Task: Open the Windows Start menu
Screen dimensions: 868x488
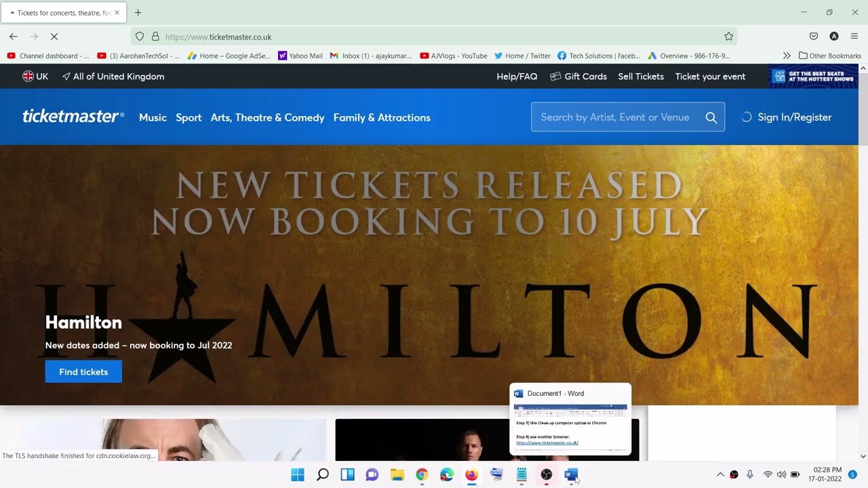Action: [298, 474]
